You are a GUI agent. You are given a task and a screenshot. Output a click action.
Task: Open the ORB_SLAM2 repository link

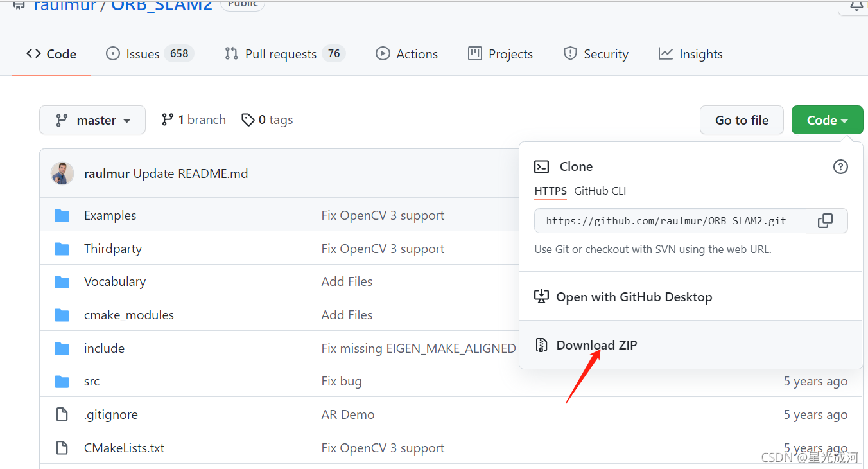point(162,5)
